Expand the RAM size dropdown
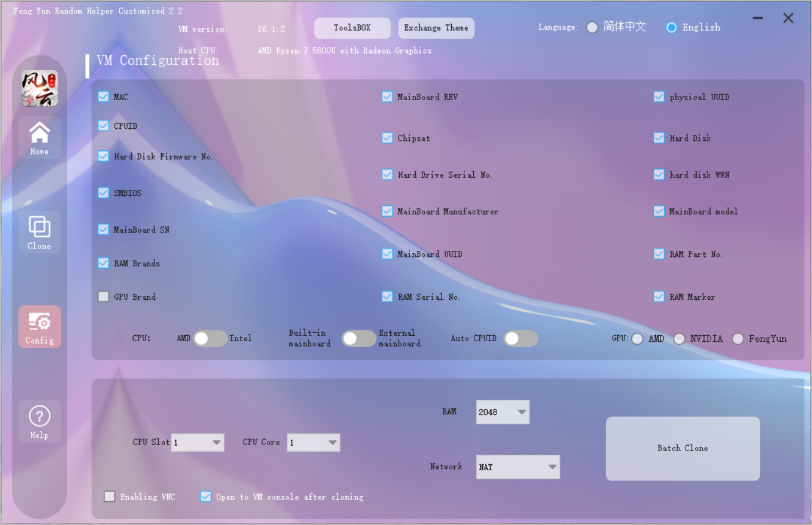Image resolution: width=812 pixels, height=525 pixels. coord(502,412)
